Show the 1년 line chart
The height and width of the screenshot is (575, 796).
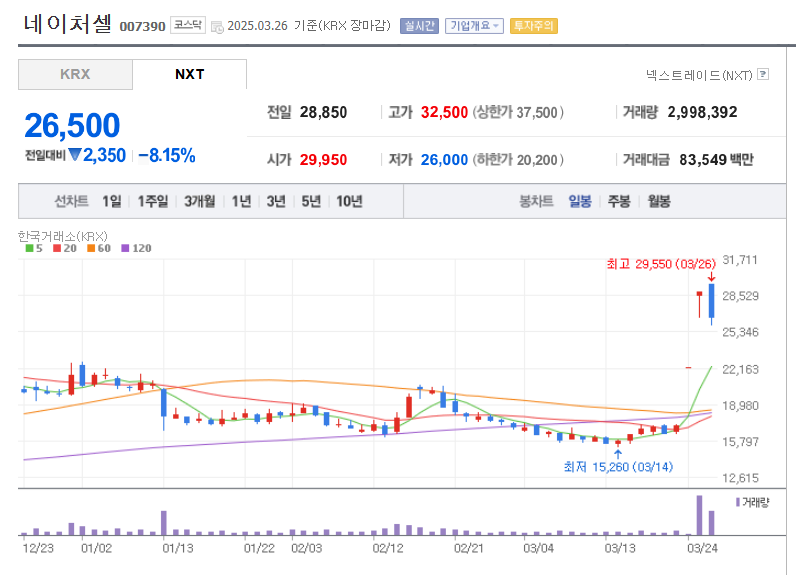pos(242,201)
